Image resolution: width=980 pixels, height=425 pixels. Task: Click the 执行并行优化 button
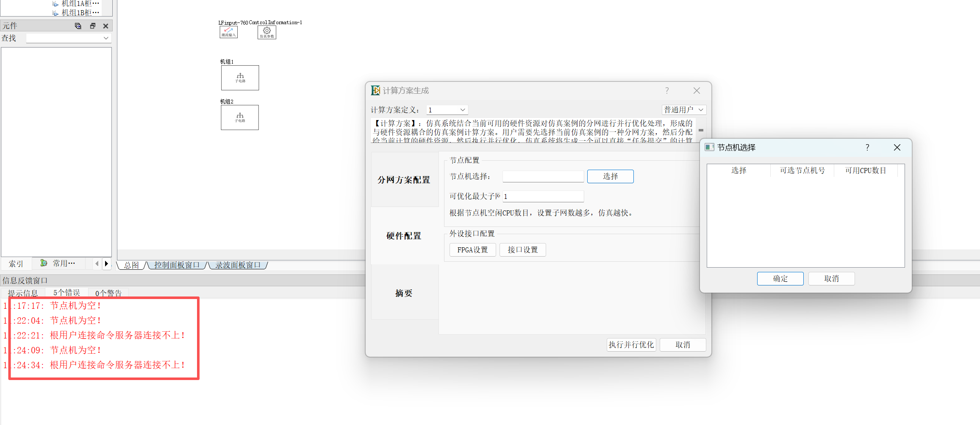(631, 345)
